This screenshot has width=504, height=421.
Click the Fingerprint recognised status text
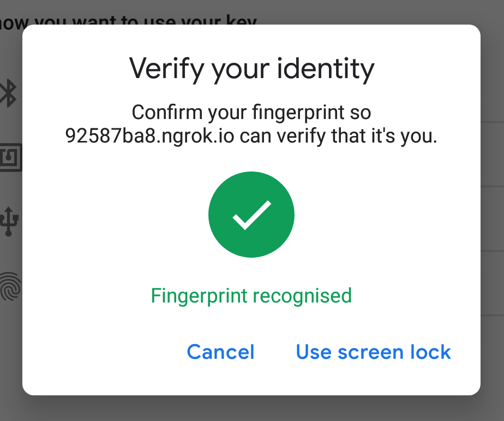251,295
